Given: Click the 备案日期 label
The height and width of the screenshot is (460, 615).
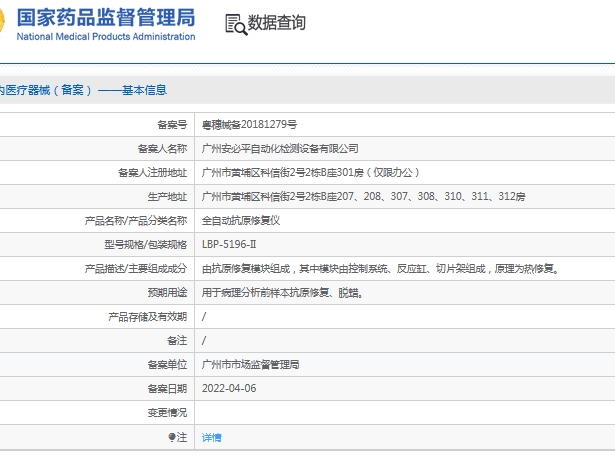Looking at the screenshot, I should [x=167, y=389].
